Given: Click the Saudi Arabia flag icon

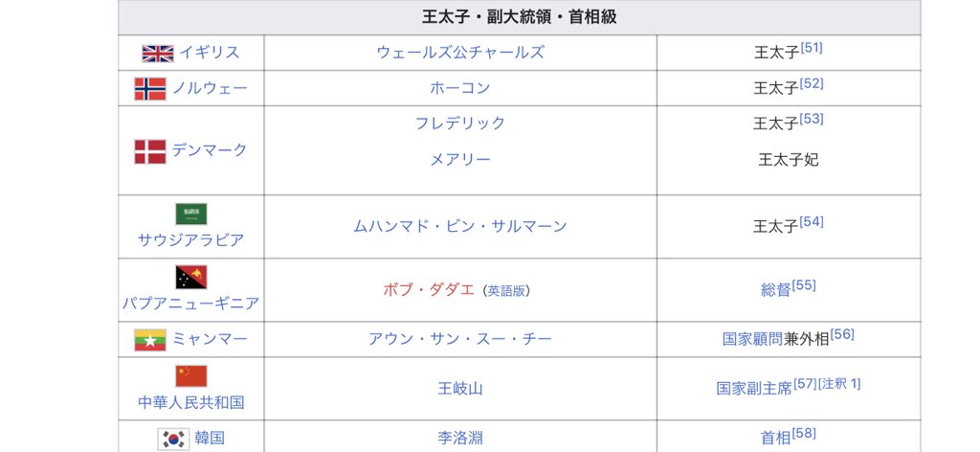Looking at the screenshot, I should (190, 214).
